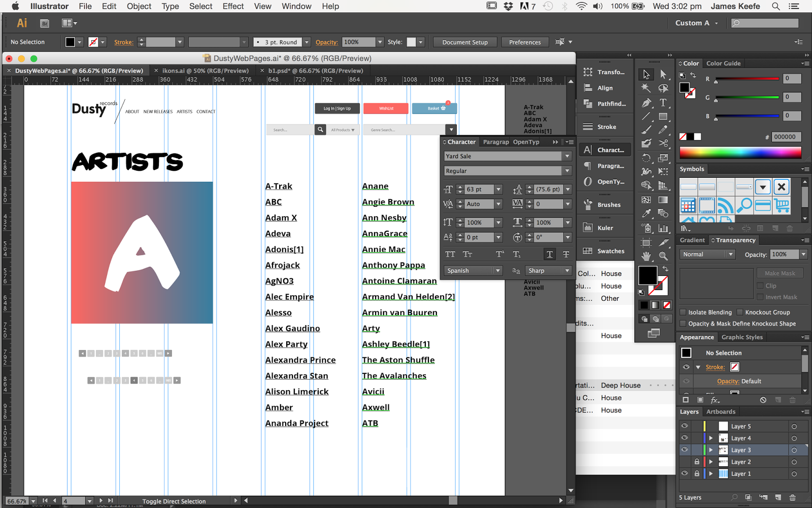Hide Layer 4 using its eye icon

tap(685, 438)
